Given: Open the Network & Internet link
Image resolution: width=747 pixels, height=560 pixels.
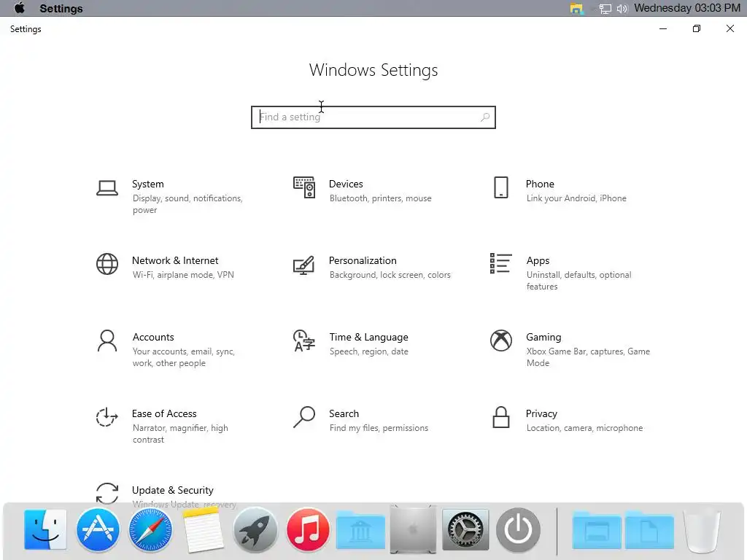Looking at the screenshot, I should tap(175, 260).
